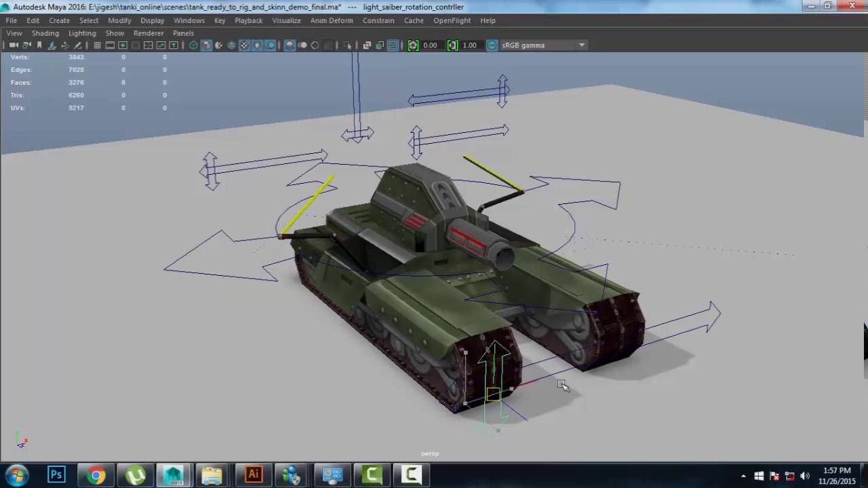
Task: Click the Select Camera icon in panel toolbar
Action: [x=14, y=45]
